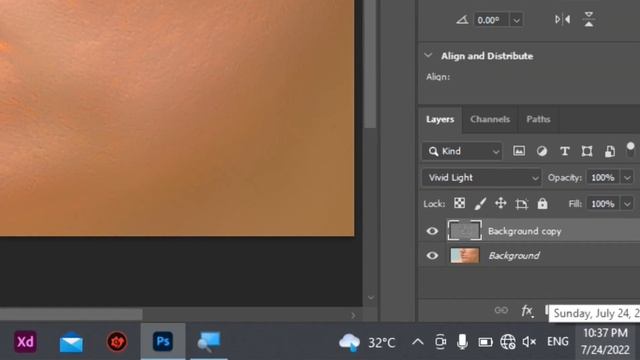Click the canvas horizontal scrollbar
640x360 pixels.
tap(71, 314)
